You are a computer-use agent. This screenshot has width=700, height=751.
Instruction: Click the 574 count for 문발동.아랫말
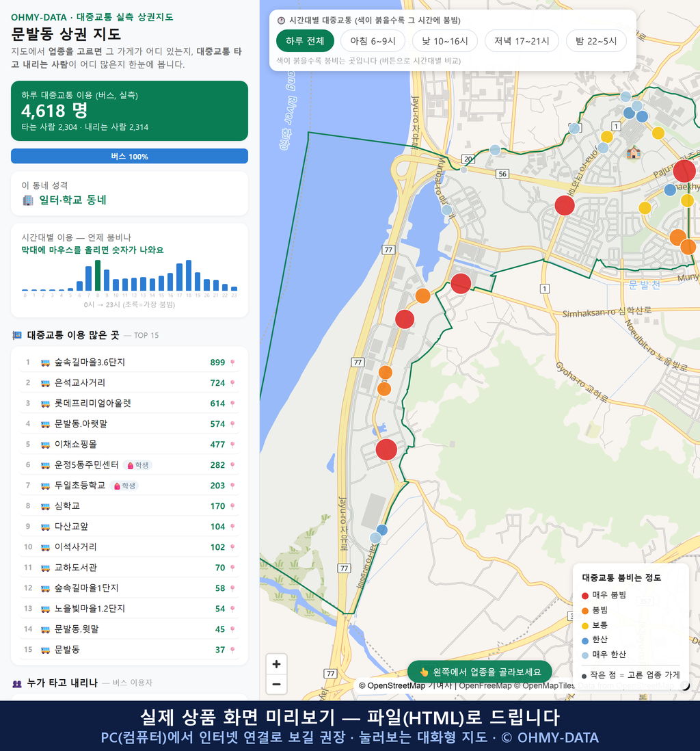(217, 424)
